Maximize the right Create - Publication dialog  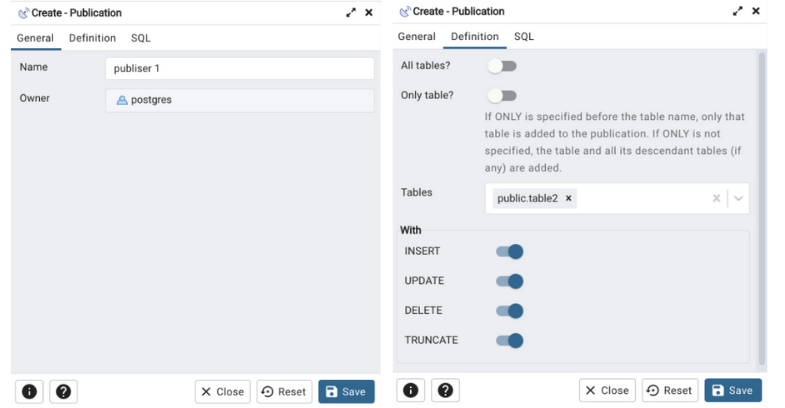click(x=738, y=11)
